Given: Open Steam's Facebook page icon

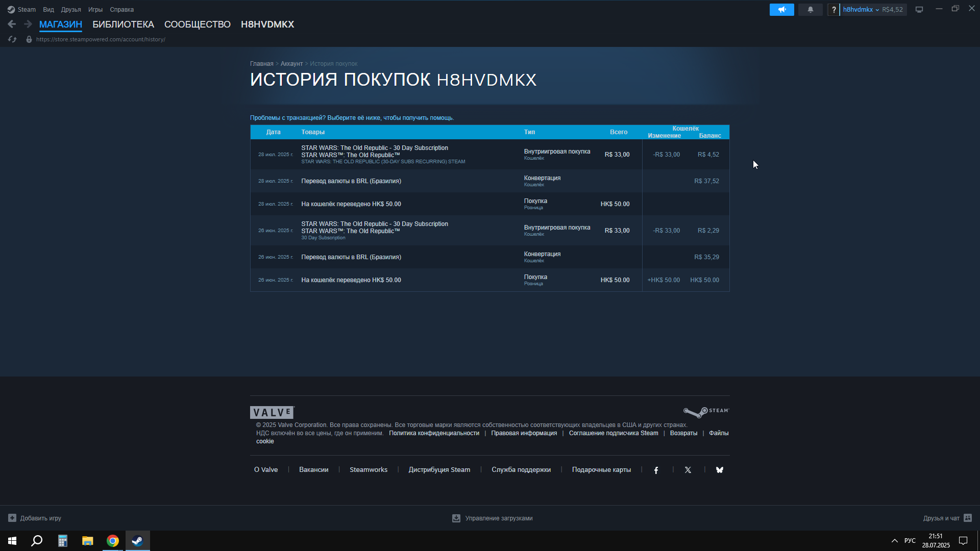Looking at the screenshot, I should click(656, 470).
